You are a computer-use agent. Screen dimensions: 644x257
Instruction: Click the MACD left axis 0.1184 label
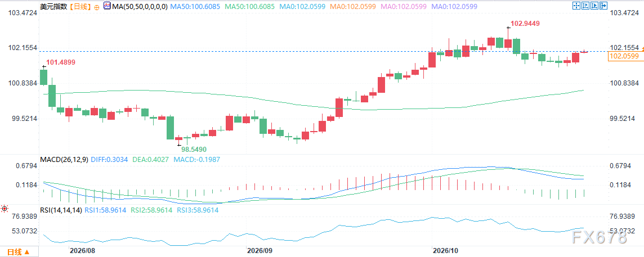27,185
